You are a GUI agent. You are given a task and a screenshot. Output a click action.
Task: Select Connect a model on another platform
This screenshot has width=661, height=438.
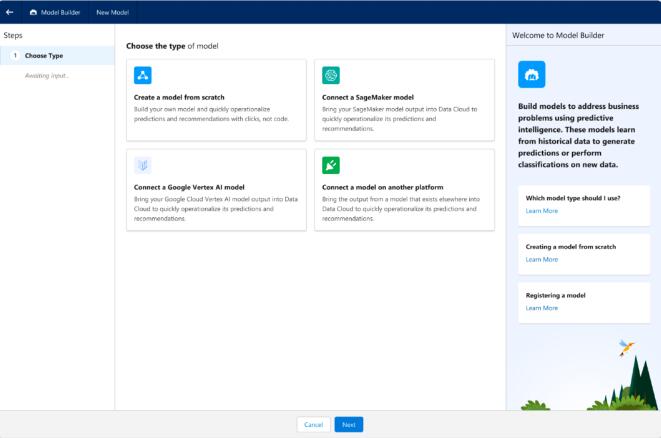[403, 190]
